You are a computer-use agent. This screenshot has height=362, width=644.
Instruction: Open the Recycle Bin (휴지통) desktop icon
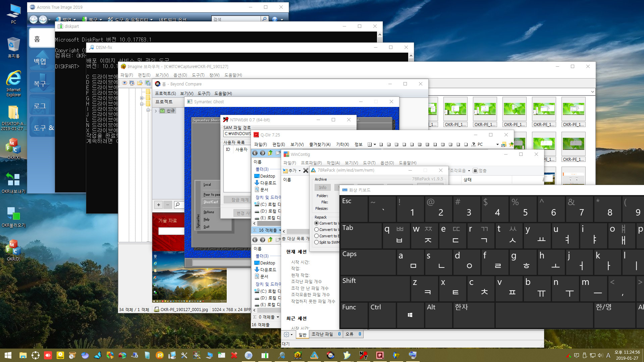(13, 47)
